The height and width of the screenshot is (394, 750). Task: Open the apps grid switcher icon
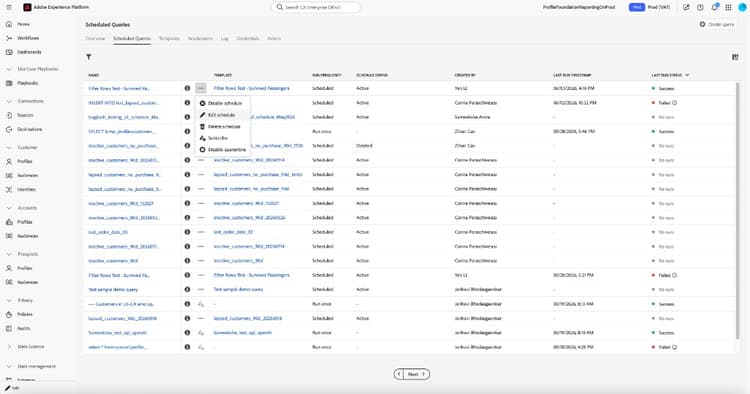[728, 7]
